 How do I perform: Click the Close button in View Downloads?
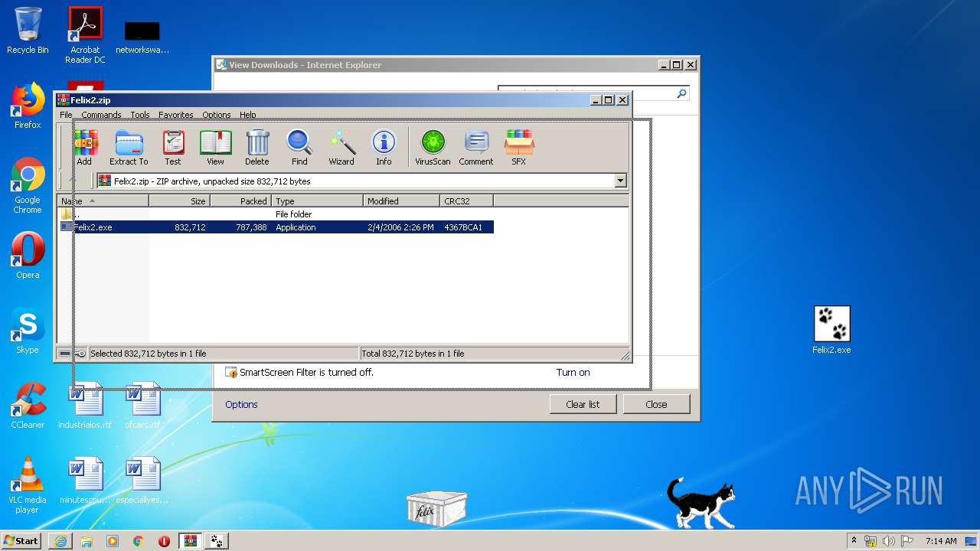coord(656,404)
